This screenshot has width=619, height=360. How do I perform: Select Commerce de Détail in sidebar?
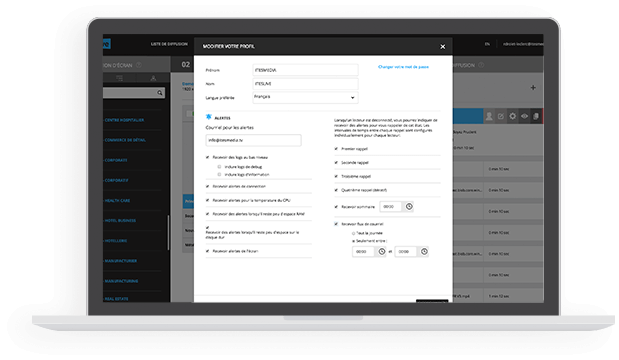point(125,140)
